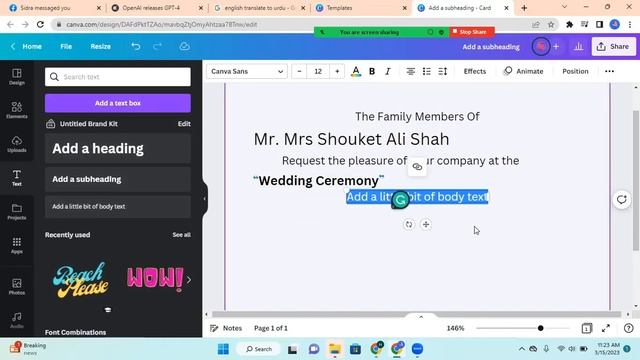The image size is (640, 360).
Task: Click the user avatar in header
Action: click(541, 47)
